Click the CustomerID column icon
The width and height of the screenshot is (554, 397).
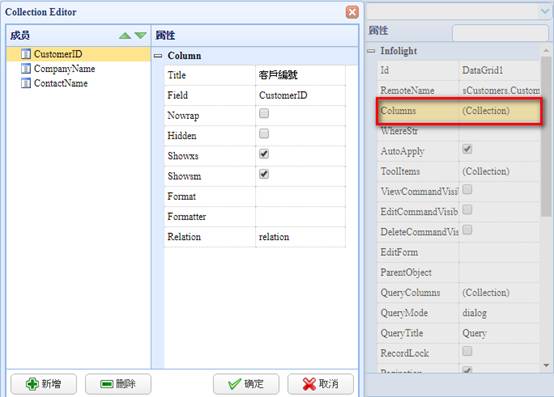[26, 54]
